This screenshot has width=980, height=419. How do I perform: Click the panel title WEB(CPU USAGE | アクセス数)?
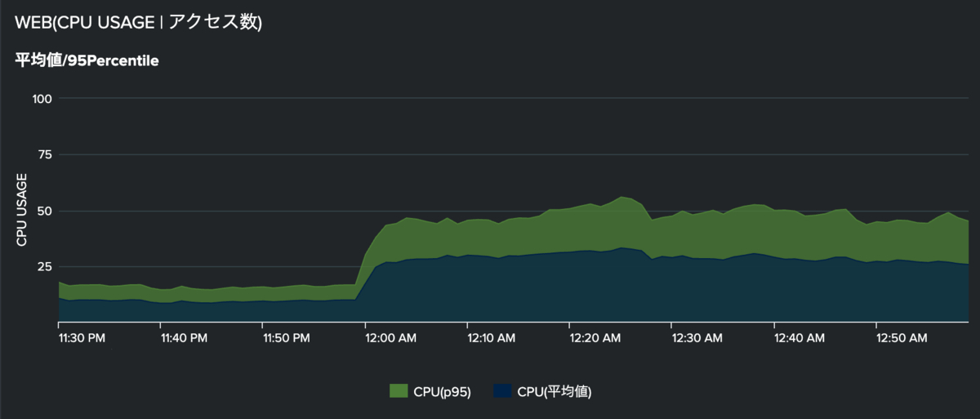138,23
